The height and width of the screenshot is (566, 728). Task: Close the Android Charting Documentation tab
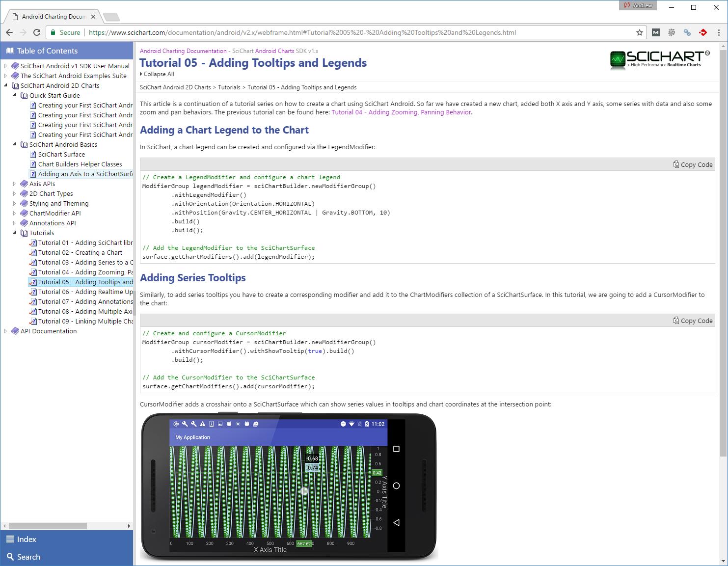[x=93, y=17]
